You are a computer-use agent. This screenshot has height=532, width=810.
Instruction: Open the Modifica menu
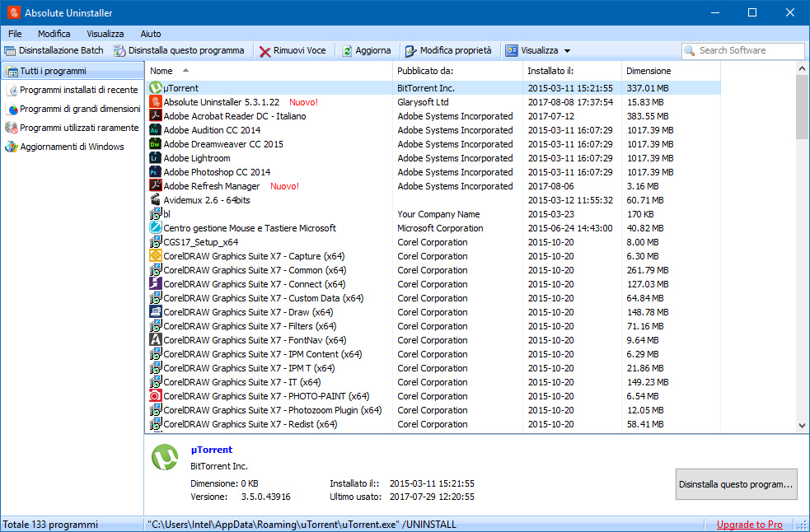pos(54,34)
